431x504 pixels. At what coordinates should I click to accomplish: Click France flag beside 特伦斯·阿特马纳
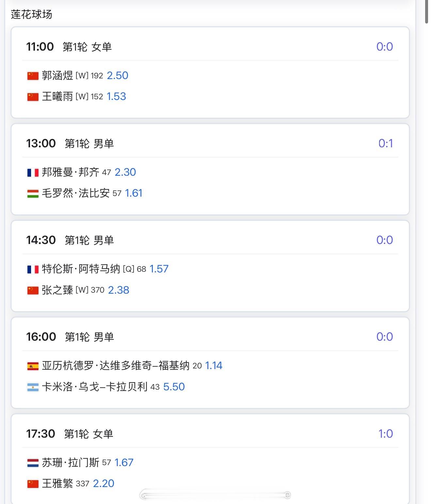(33, 269)
